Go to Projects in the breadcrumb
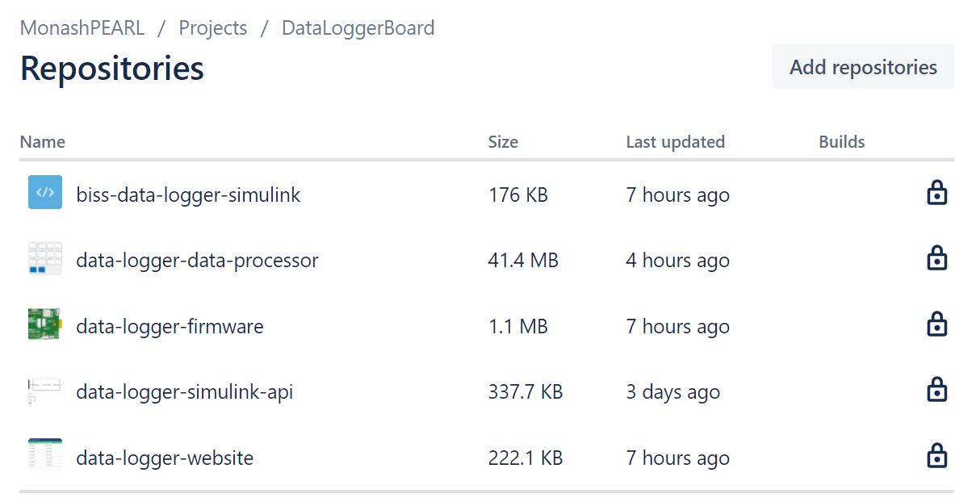 click(213, 28)
